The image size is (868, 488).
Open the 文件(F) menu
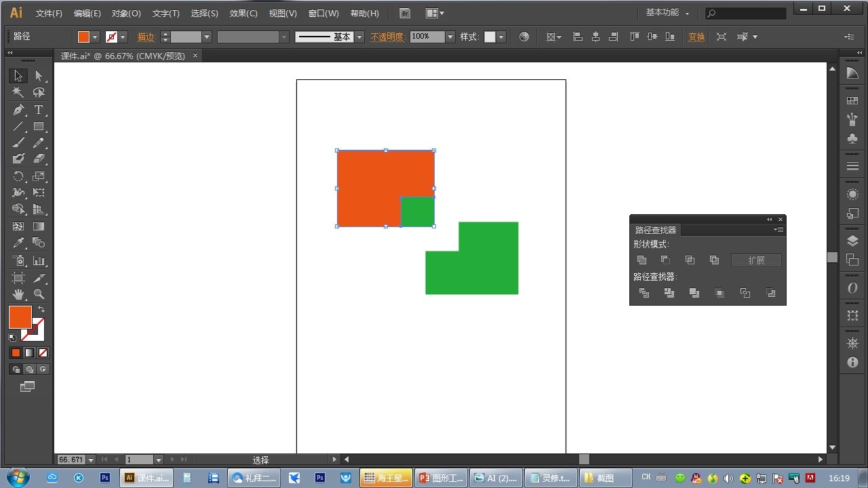(49, 14)
